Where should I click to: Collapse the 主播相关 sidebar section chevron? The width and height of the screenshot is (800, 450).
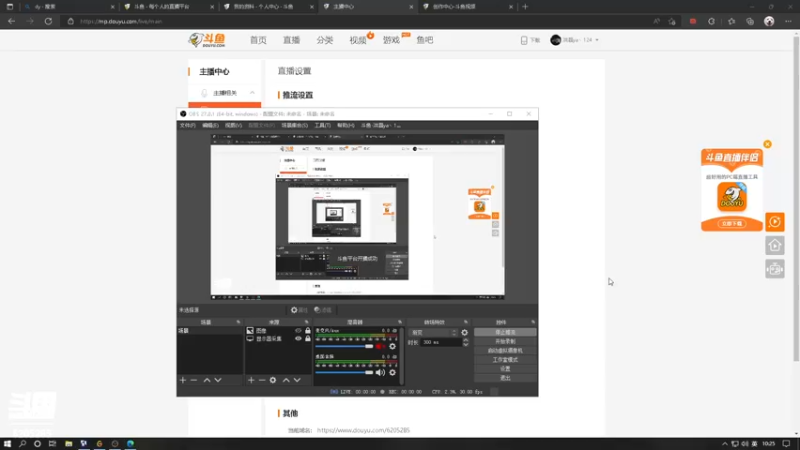pos(252,93)
